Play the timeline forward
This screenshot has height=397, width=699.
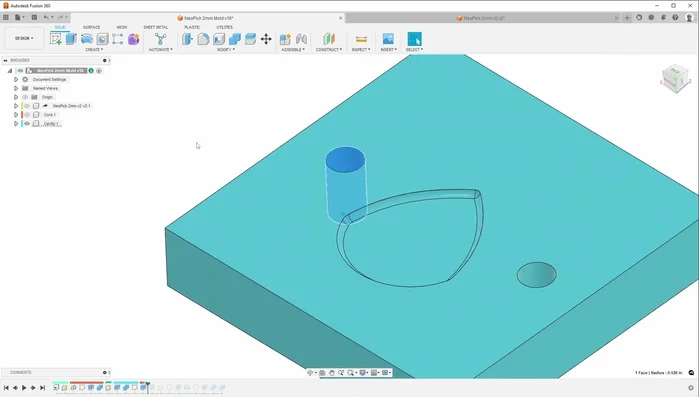[24, 388]
